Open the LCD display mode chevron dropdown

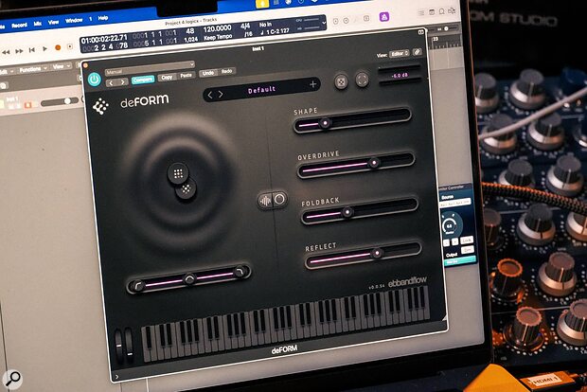(324, 23)
